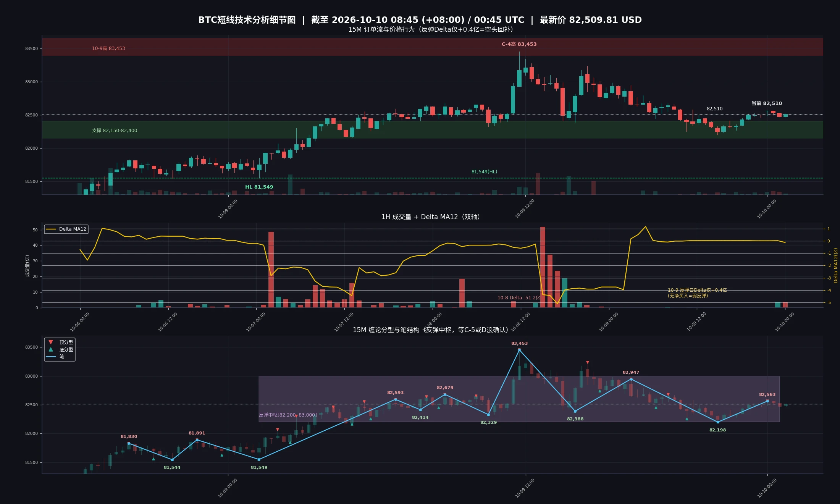This screenshot has height=504, width=840.
Task: Click the 81,891 stroke high label
Action: tap(197, 433)
